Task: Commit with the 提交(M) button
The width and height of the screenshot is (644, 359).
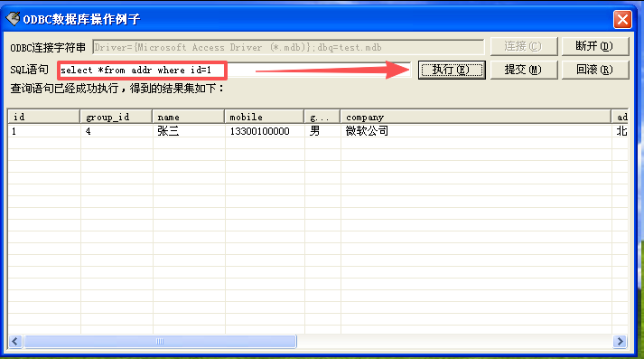Action: tap(523, 70)
